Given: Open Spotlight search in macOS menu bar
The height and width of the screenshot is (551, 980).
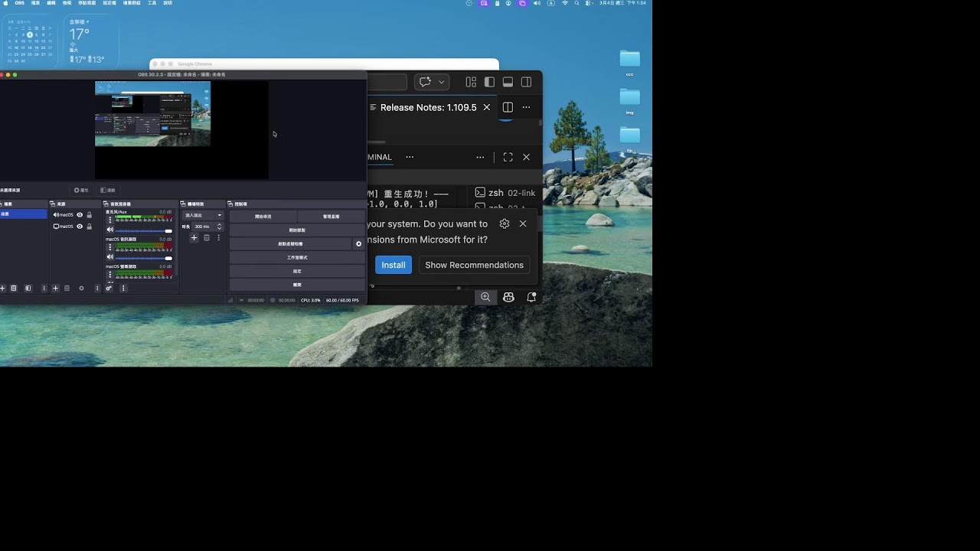Looking at the screenshot, I should [x=577, y=3].
